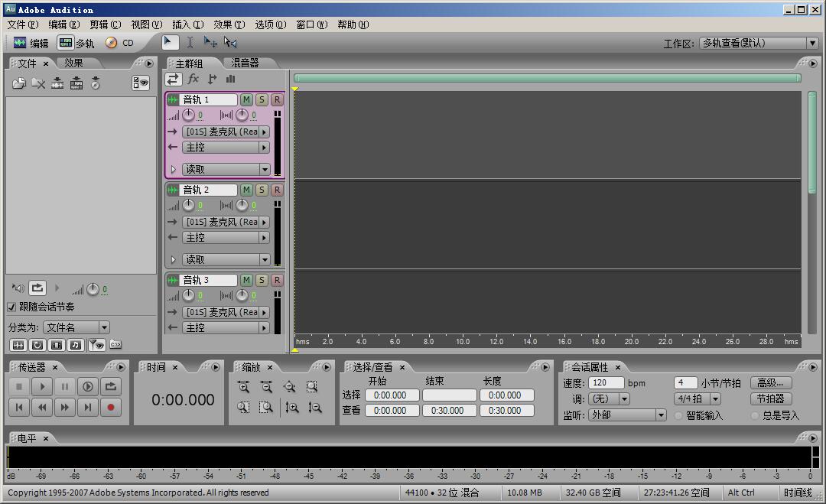
Task: Click the Fast Forward button in transport
Action: click(x=65, y=407)
